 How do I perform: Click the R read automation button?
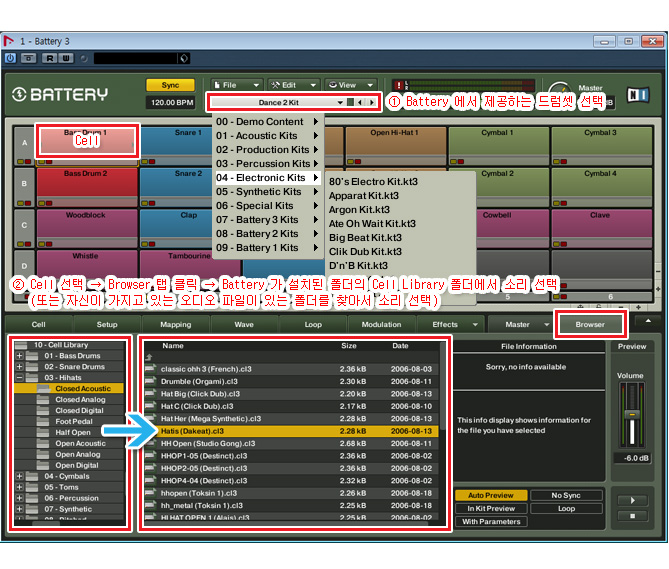click(x=49, y=58)
